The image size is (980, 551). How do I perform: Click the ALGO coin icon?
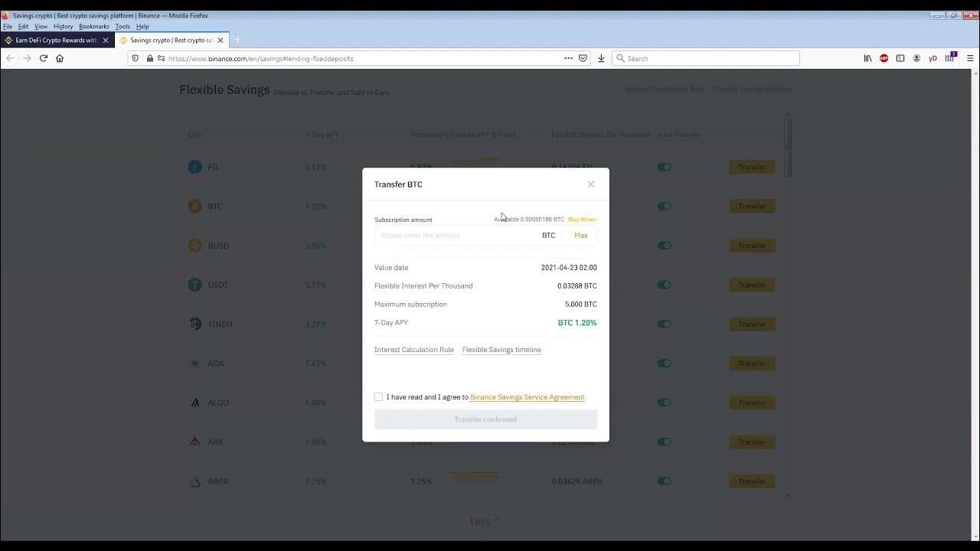(x=194, y=403)
